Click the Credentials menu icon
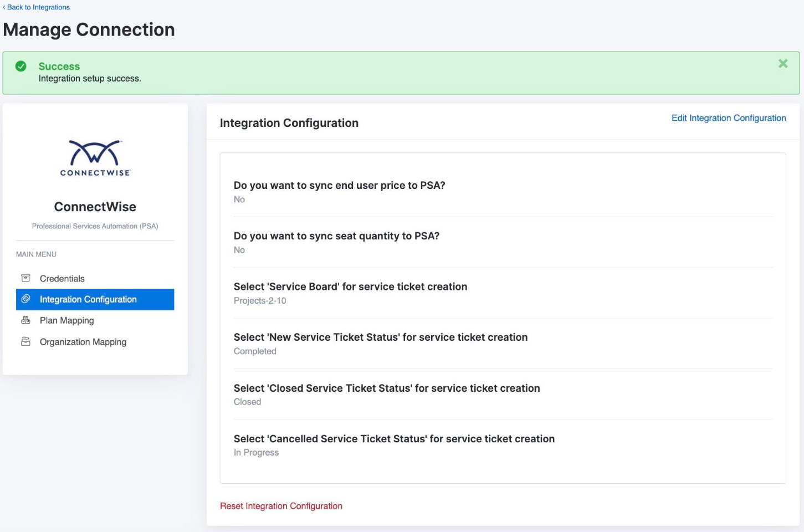 click(x=25, y=278)
